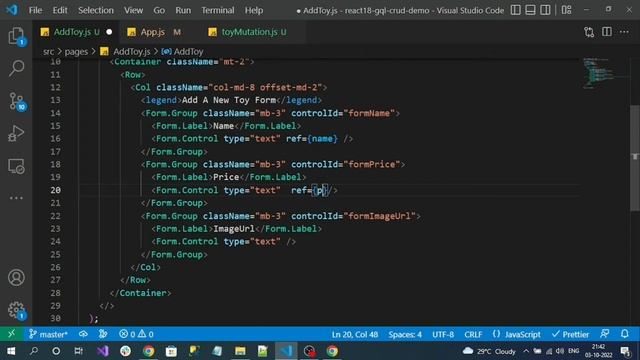Open Run and Debug view
This screenshot has height=360, width=640.
pyautogui.click(x=16, y=133)
